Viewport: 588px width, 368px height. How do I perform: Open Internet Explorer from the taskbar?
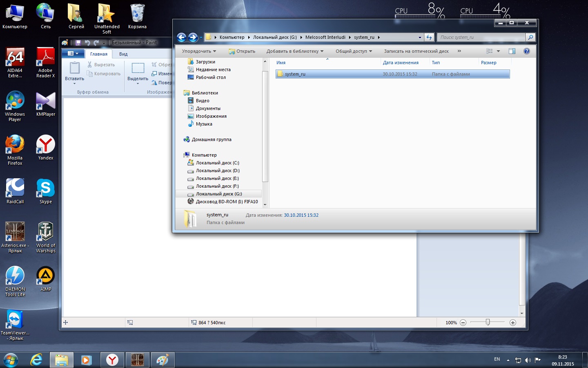point(36,360)
